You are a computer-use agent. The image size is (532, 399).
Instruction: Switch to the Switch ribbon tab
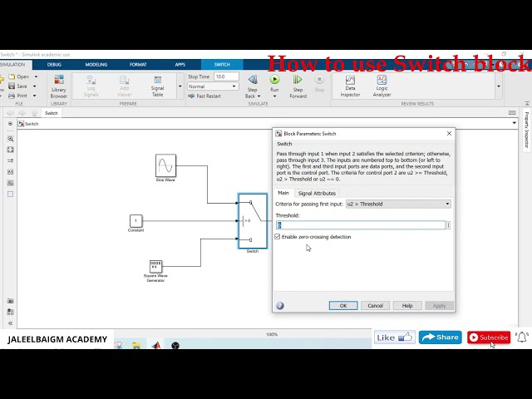pos(222,65)
